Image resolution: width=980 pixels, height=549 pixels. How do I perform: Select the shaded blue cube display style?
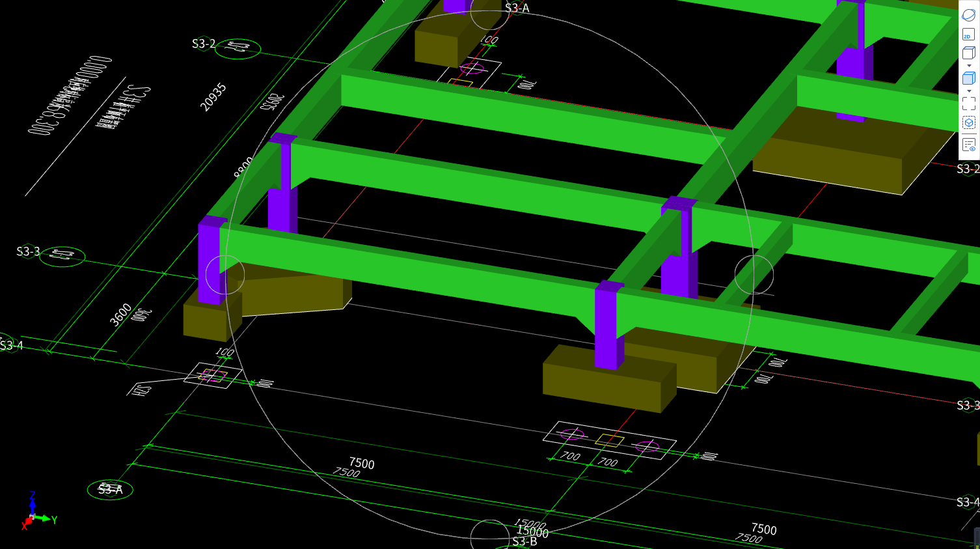[x=968, y=78]
